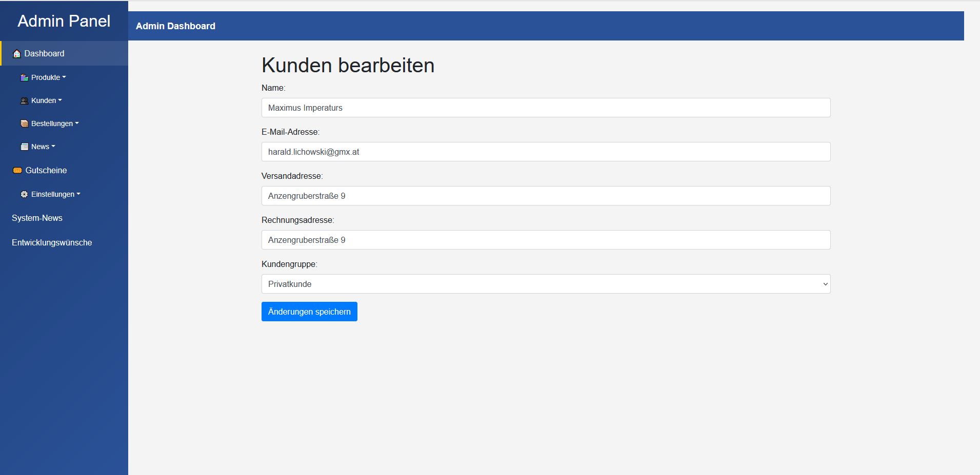Click the Rechnungsadresse input field
This screenshot has height=475, width=980.
(x=546, y=240)
